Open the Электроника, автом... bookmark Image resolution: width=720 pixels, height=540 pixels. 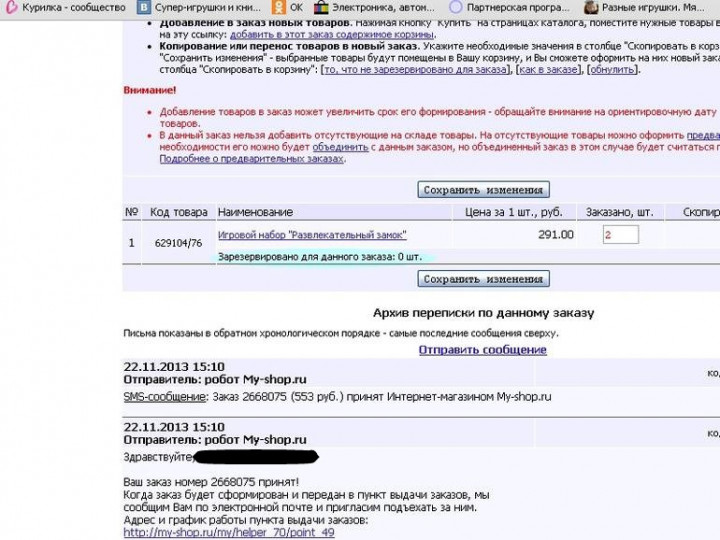pyautogui.click(x=374, y=7)
